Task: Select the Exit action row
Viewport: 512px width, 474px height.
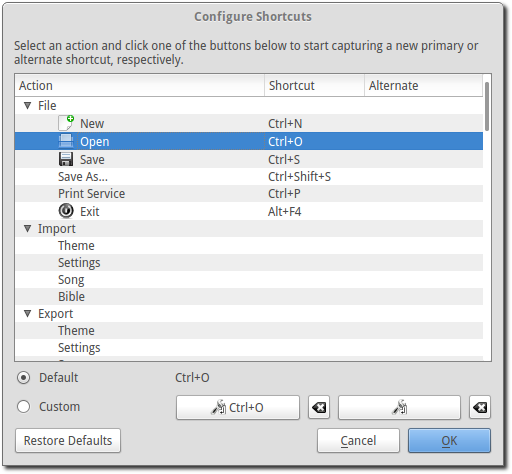Action: click(x=249, y=211)
